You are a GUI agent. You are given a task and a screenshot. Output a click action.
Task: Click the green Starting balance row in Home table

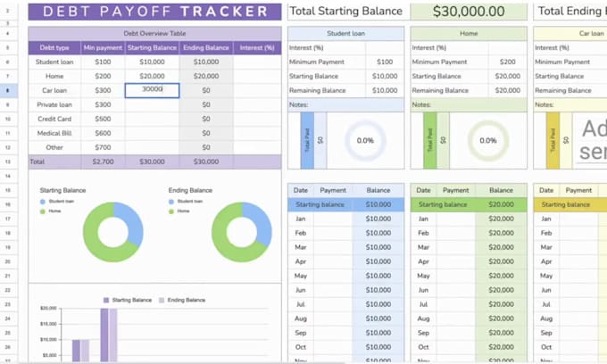pyautogui.click(x=469, y=204)
